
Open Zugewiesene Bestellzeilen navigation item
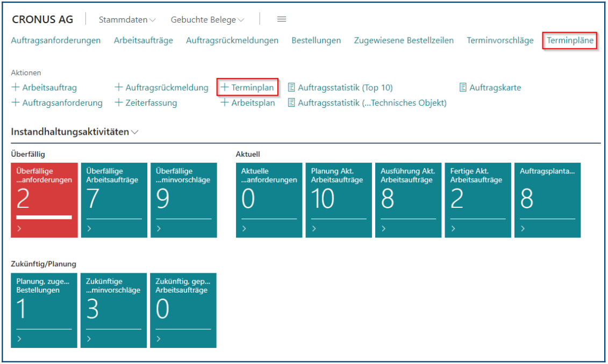pos(404,40)
